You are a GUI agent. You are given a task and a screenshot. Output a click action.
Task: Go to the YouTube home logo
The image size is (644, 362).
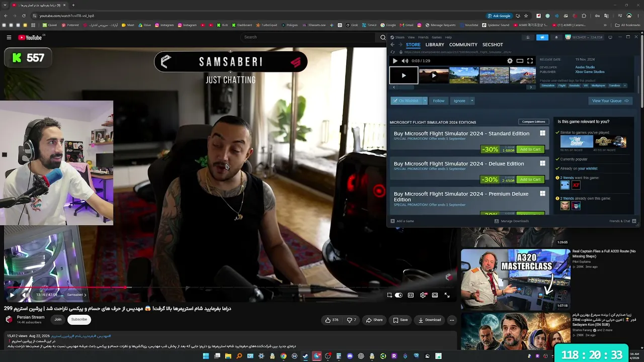(x=30, y=37)
